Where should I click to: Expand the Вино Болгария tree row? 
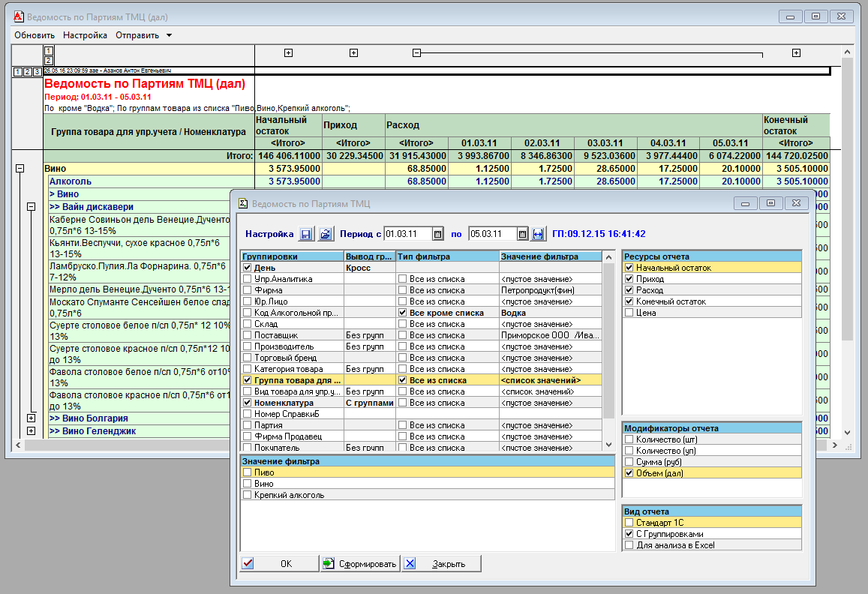point(31,418)
